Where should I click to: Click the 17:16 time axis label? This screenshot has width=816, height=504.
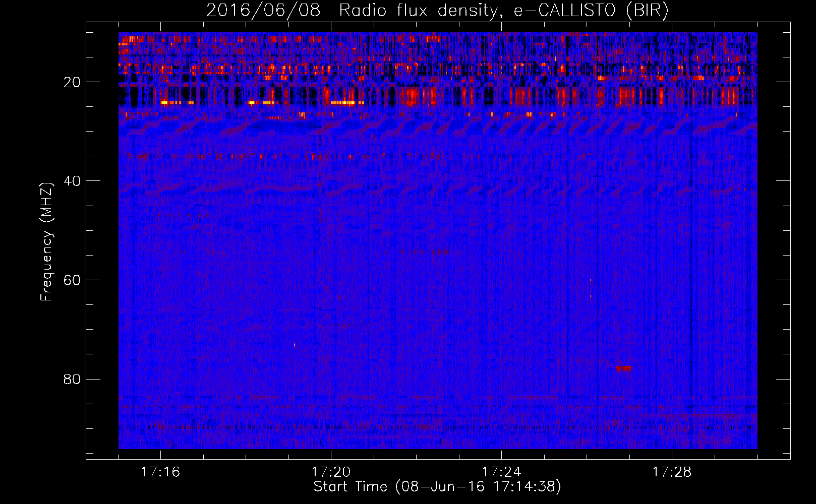point(160,472)
